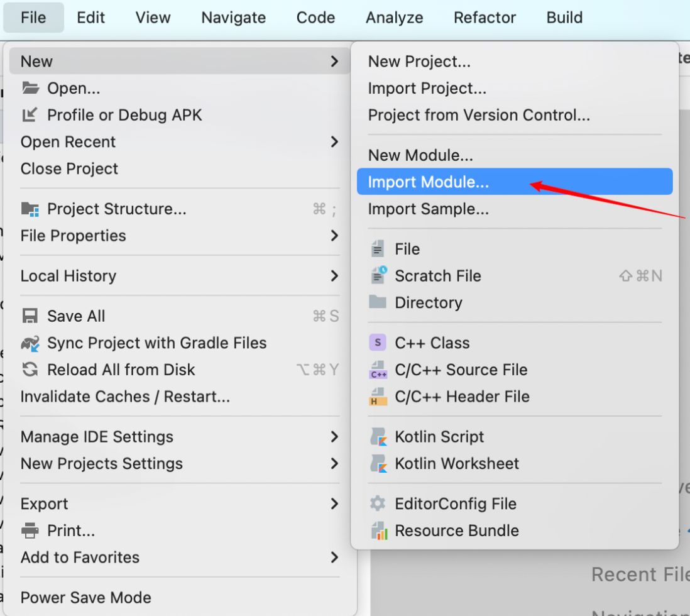Click the Sync Project with Gradle Files icon

pyautogui.click(x=30, y=343)
